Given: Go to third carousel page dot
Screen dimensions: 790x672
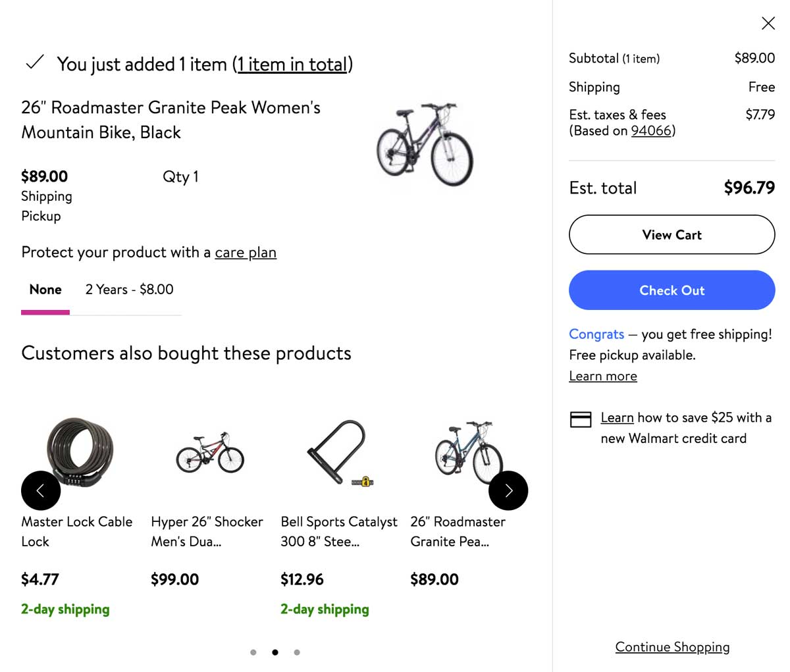Looking at the screenshot, I should [x=297, y=652].
